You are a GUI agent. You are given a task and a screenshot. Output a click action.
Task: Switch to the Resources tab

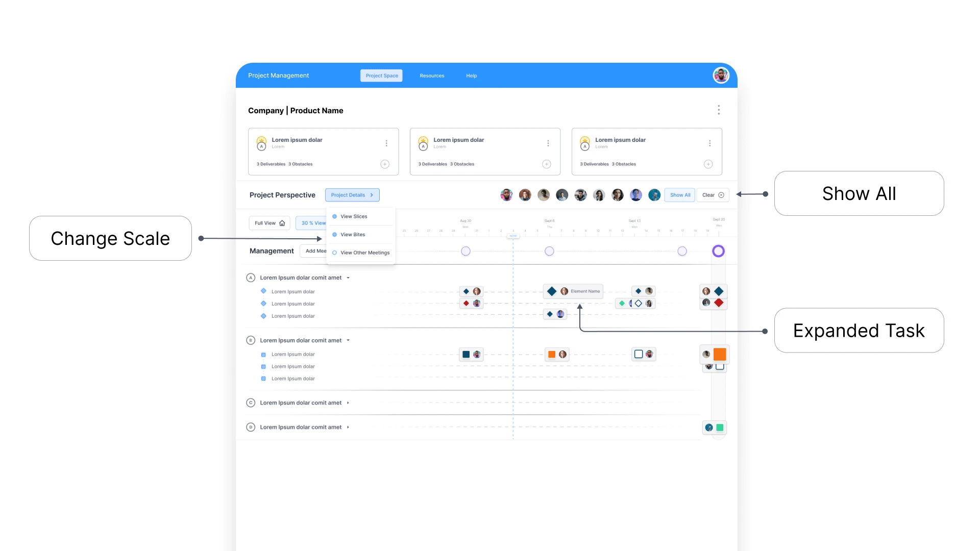(432, 76)
